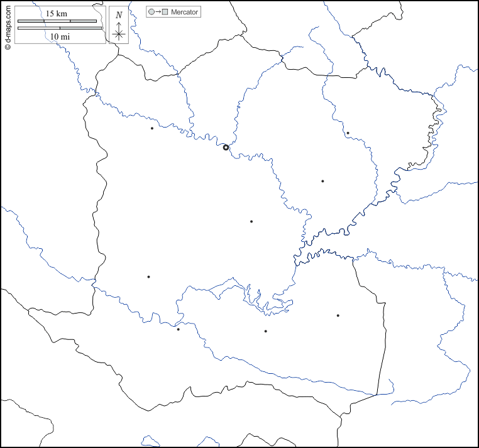Select the central city dot south of the capital
The width and height of the screenshot is (479, 448).
point(251,221)
